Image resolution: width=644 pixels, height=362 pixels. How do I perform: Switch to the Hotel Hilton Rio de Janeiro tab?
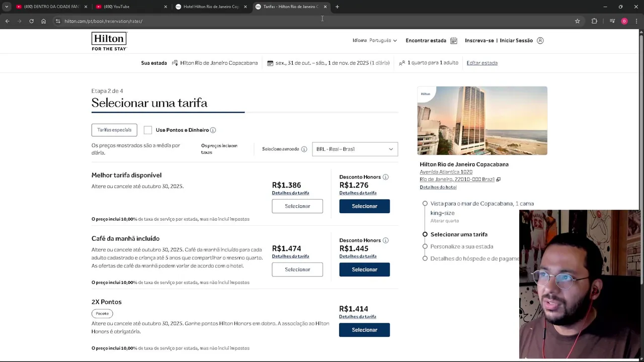[211, 7]
